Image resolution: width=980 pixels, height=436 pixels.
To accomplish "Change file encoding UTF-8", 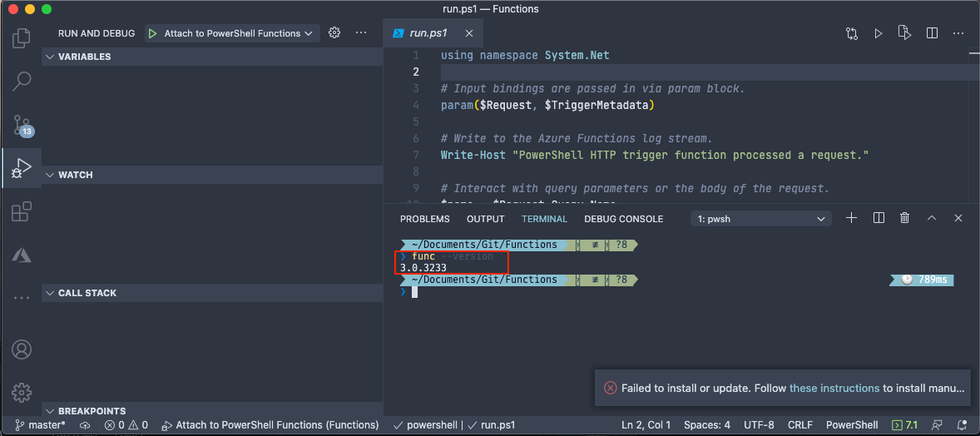I will click(760, 424).
